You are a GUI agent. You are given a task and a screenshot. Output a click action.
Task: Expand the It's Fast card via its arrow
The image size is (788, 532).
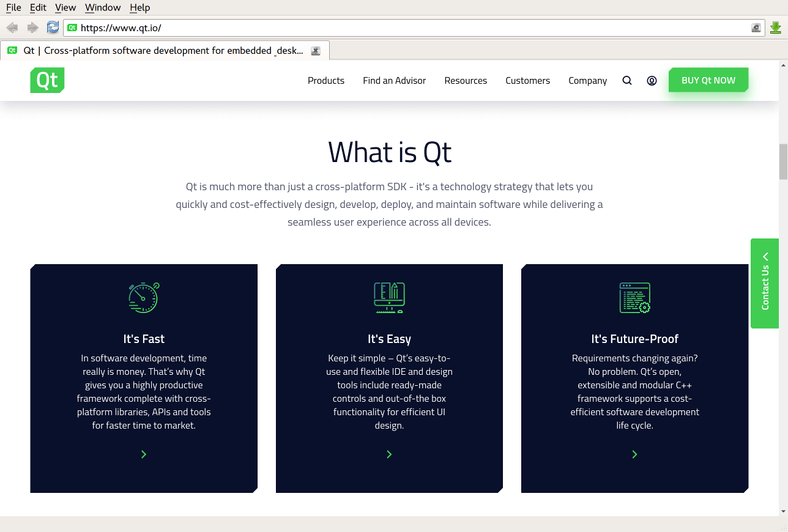[144, 454]
